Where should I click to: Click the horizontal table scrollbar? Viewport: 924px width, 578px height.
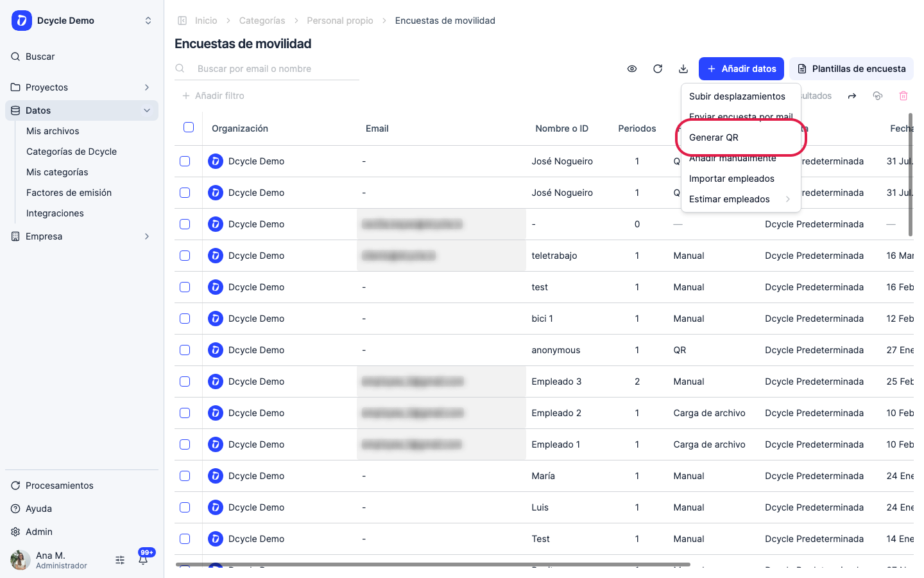(x=433, y=565)
